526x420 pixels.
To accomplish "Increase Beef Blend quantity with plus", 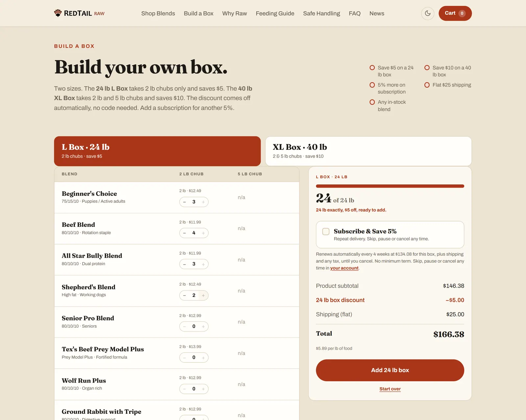I will (203, 233).
